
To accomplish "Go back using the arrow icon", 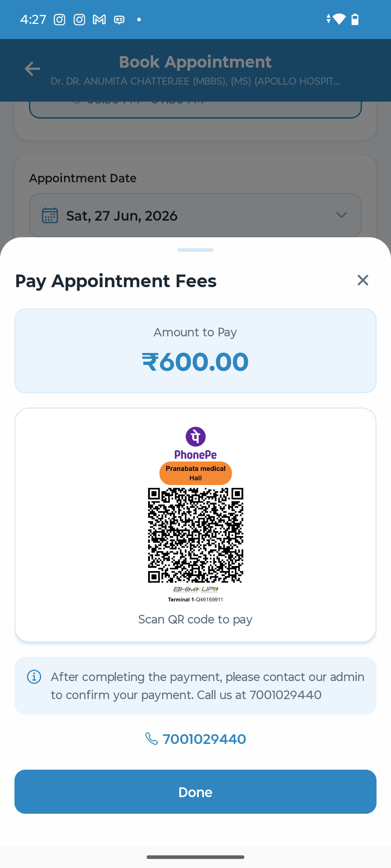I will click(32, 69).
